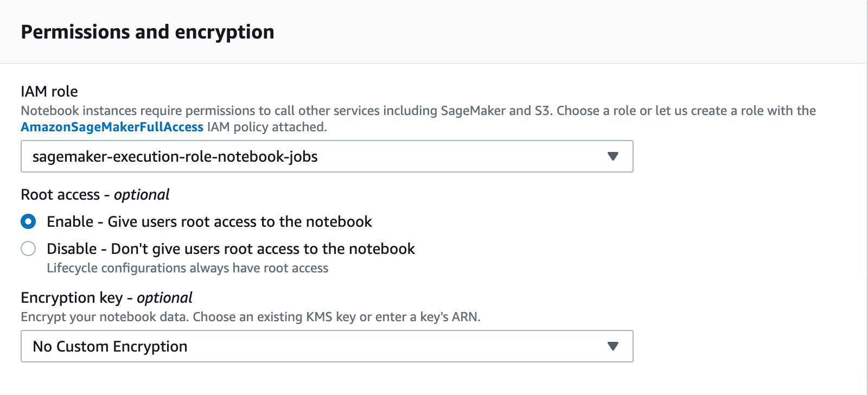Click the 'Encryption key' field label
The width and height of the screenshot is (868, 395).
pyautogui.click(x=72, y=297)
